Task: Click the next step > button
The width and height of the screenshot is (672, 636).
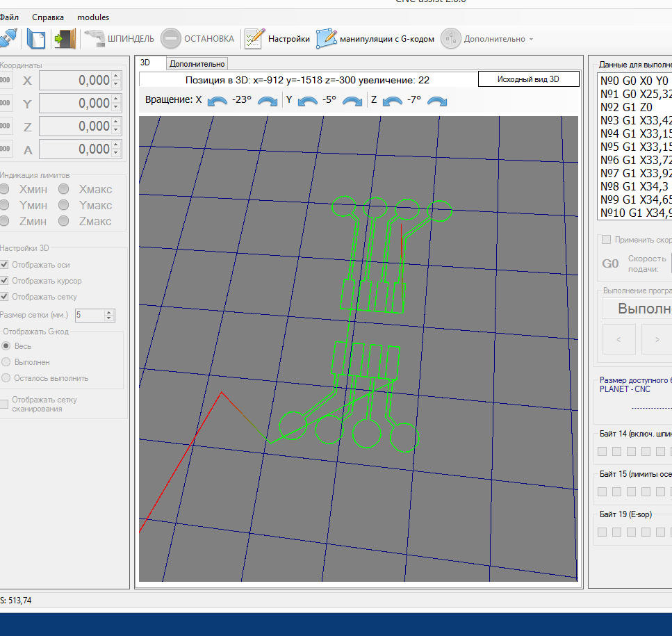Action: pos(657,339)
